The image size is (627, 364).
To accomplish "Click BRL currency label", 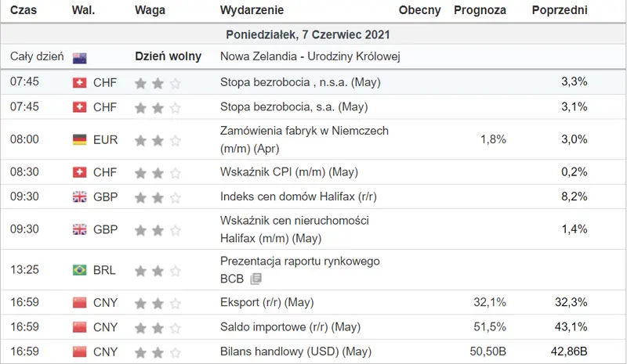I will [104, 271].
